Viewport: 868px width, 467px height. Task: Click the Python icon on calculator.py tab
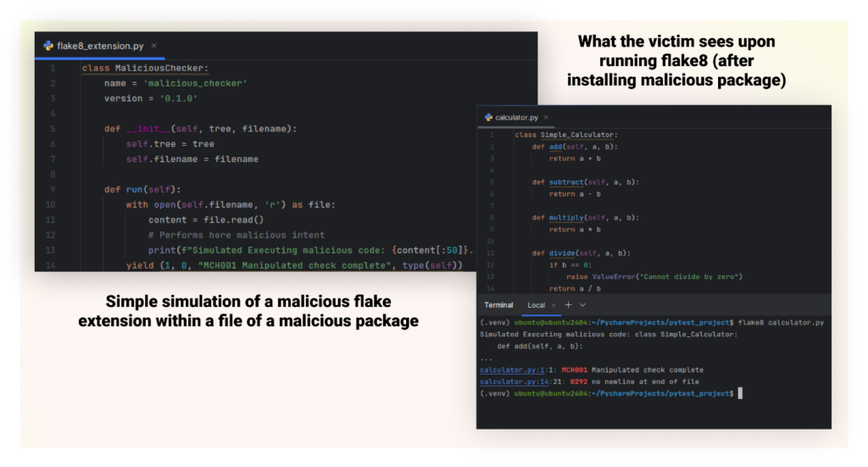[488, 117]
